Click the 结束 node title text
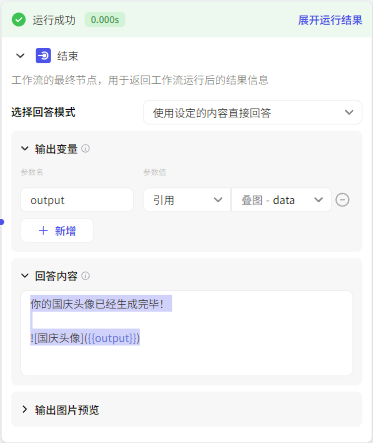This screenshot has height=443, width=373. pos(68,56)
